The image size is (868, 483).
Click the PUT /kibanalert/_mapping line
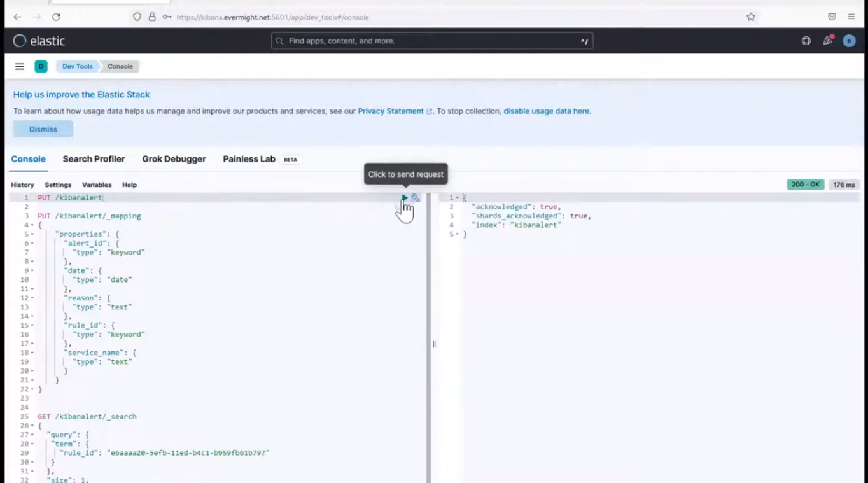tap(89, 216)
